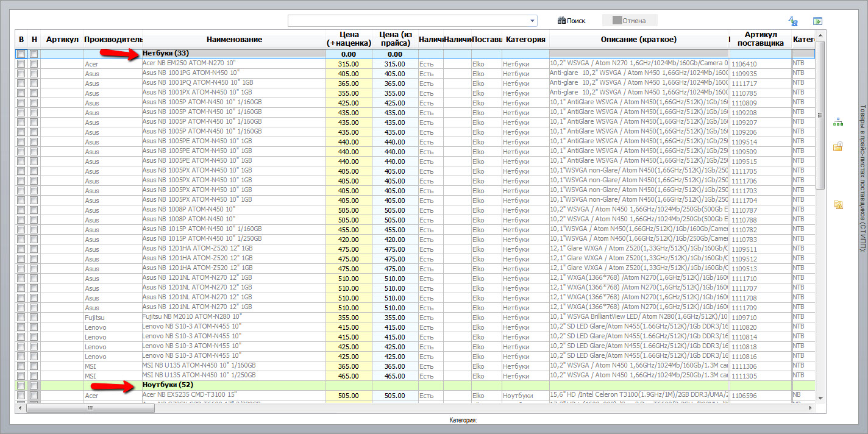This screenshot has width=868, height=434.
Task: Tick B checkbox in Asus NB 1001PG row
Action: click(x=21, y=74)
